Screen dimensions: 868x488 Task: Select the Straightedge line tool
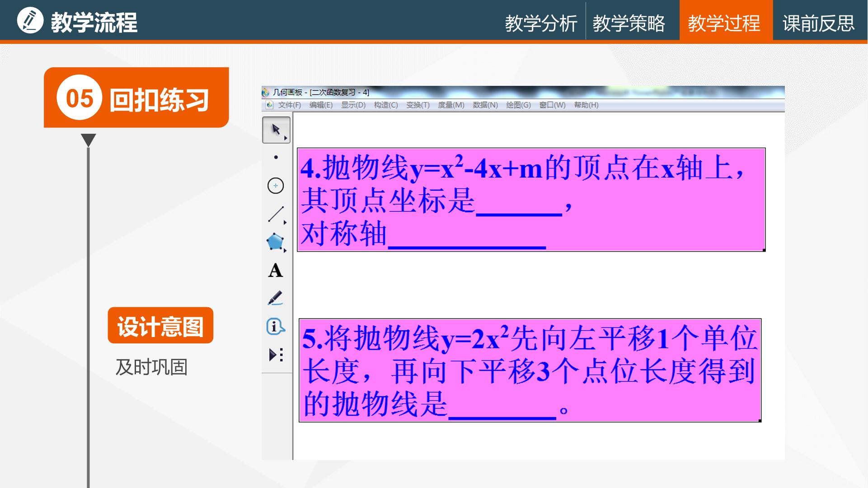click(276, 214)
